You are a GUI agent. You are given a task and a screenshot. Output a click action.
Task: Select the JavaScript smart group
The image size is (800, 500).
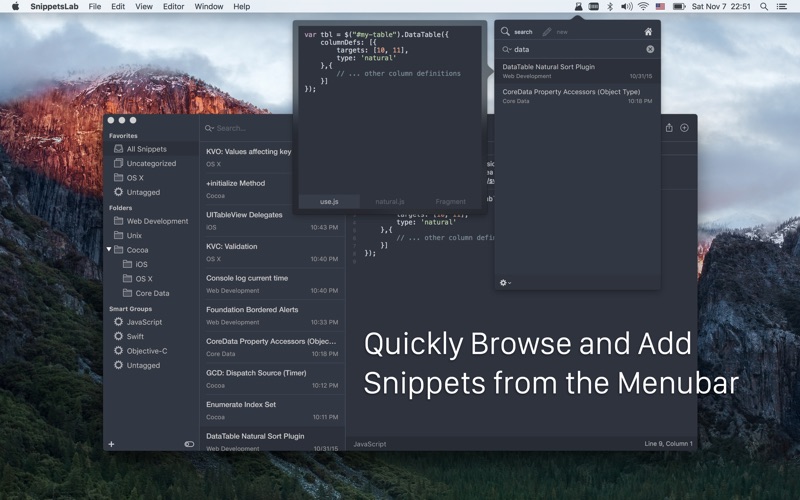[143, 322]
